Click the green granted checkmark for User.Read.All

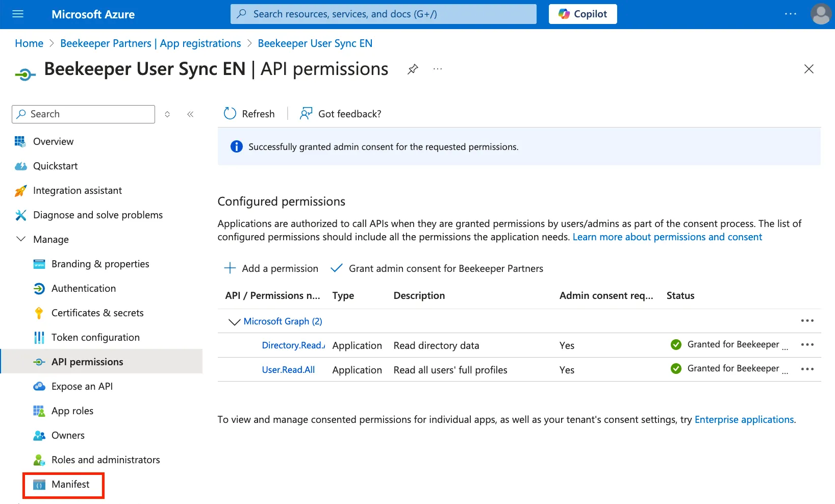[x=676, y=369]
